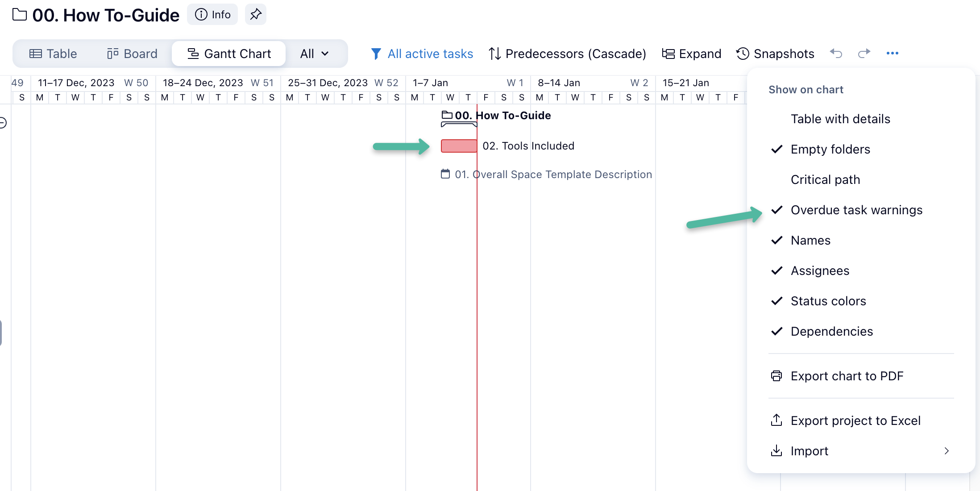
Task: Click the undo arrow icon
Action: (x=836, y=54)
